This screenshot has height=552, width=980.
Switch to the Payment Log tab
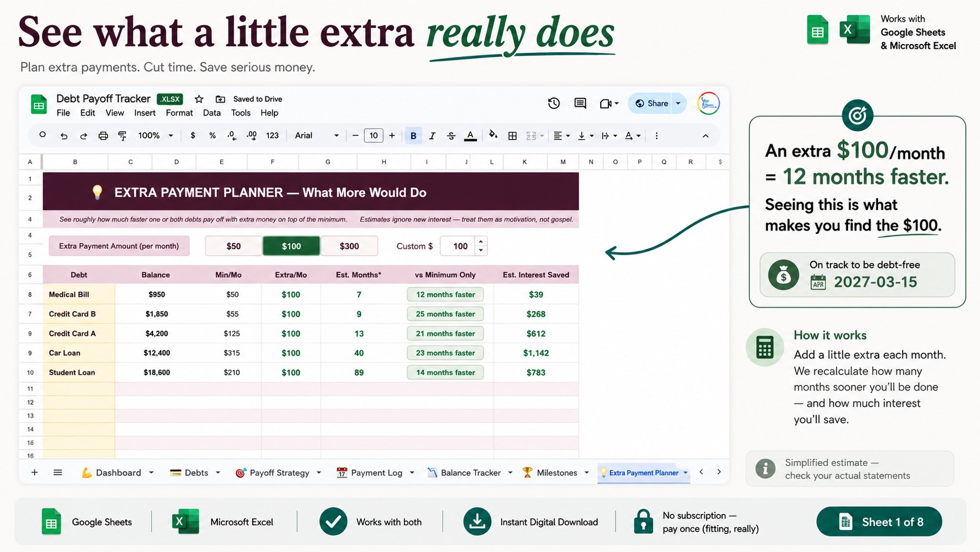tap(376, 472)
